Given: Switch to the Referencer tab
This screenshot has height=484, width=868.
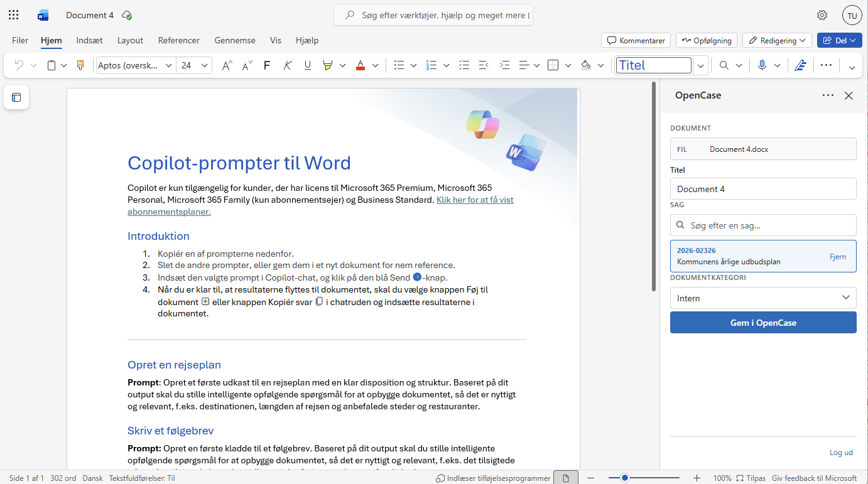Looking at the screenshot, I should click(179, 40).
